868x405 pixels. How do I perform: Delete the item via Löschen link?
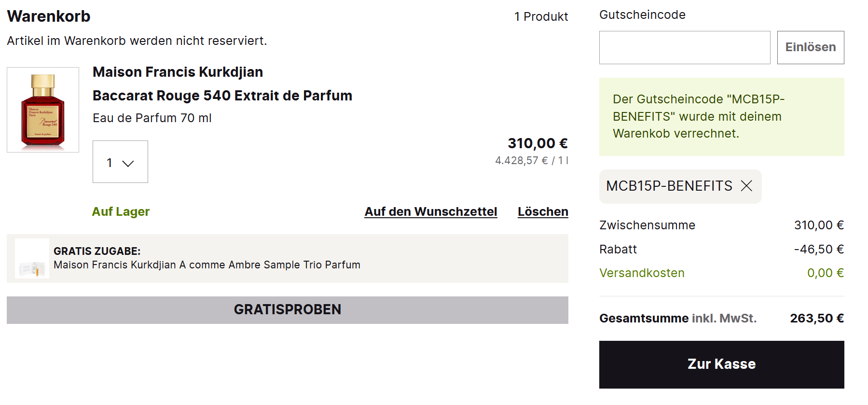pos(543,212)
